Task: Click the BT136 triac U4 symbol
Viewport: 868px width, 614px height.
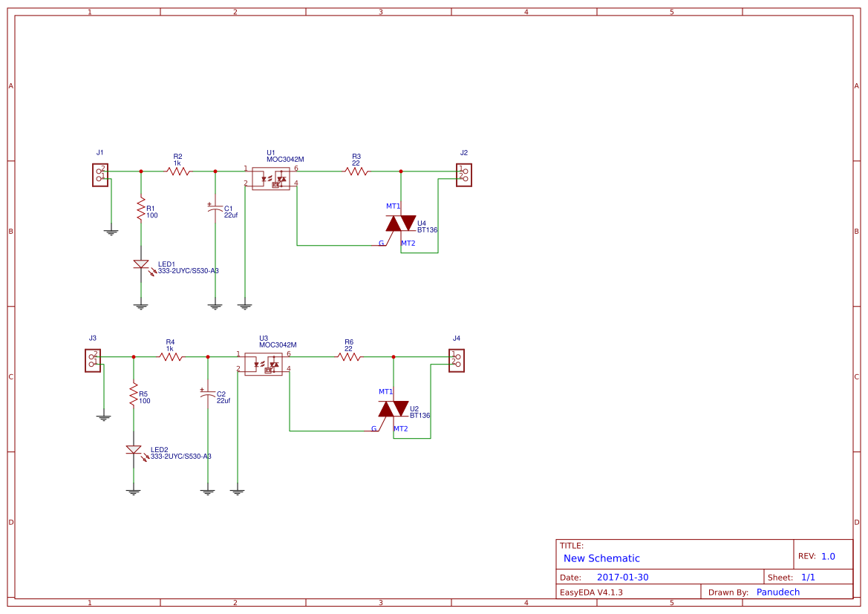Action: click(399, 224)
